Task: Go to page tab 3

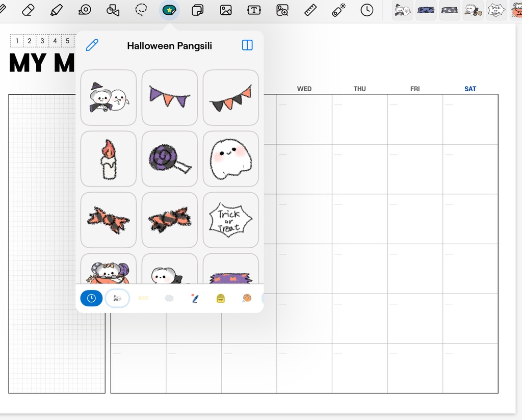Action: coord(42,41)
